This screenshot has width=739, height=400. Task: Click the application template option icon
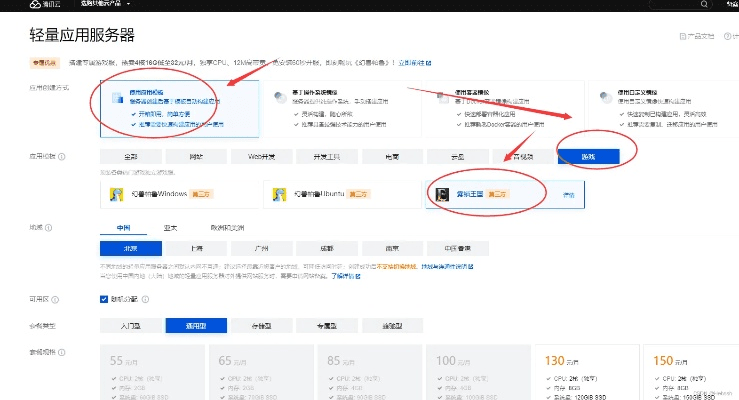[117, 98]
